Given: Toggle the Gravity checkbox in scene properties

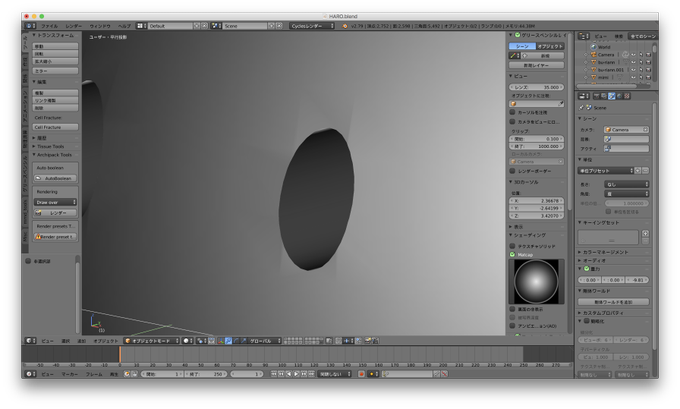Looking at the screenshot, I should [587, 269].
